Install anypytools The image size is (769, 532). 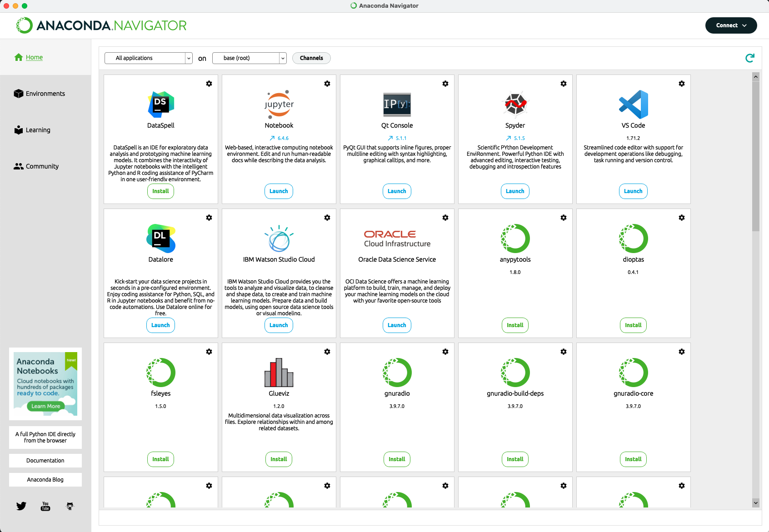click(x=515, y=325)
